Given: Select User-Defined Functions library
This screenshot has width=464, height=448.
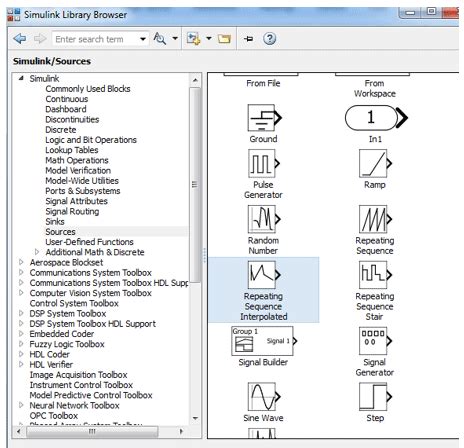Looking at the screenshot, I should pos(89,242).
